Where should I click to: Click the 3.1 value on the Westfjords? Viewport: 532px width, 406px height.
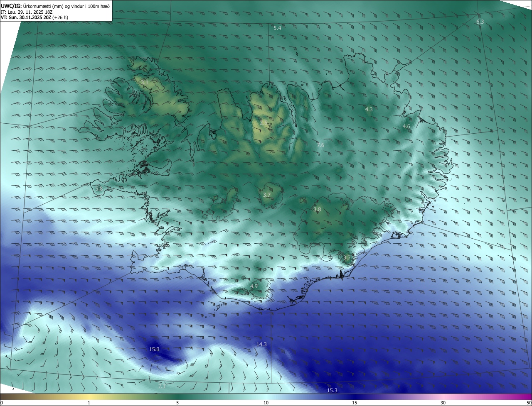(144, 83)
